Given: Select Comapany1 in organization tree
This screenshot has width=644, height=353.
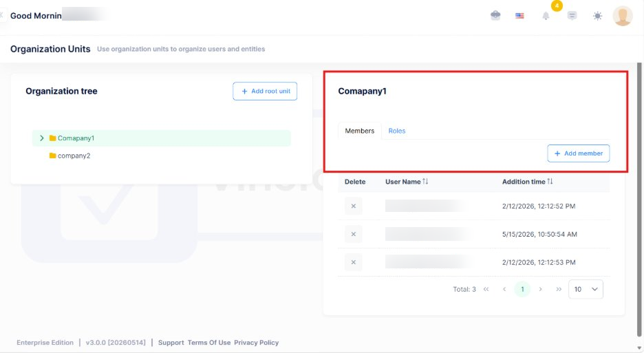Looking at the screenshot, I should [x=162, y=138].
